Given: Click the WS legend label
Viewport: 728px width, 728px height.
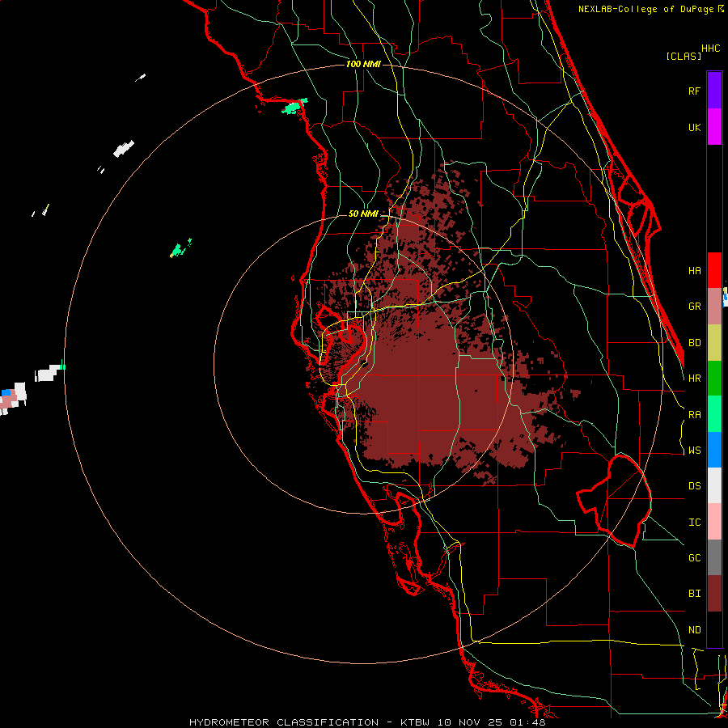Looking at the screenshot, I should pos(694,451).
